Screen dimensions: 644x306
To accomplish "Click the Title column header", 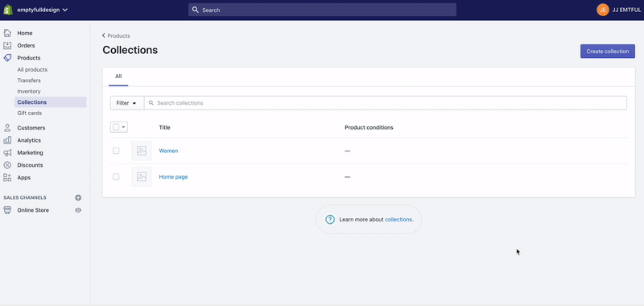I will pos(165,127).
